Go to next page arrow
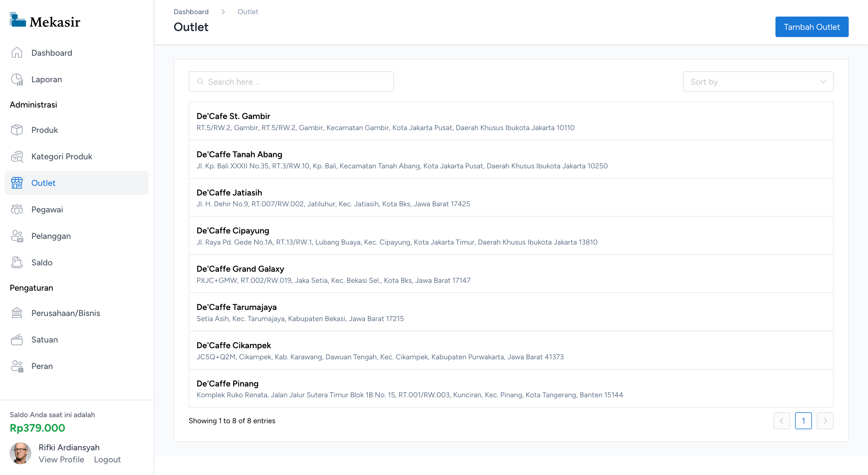868x475 pixels. click(825, 421)
